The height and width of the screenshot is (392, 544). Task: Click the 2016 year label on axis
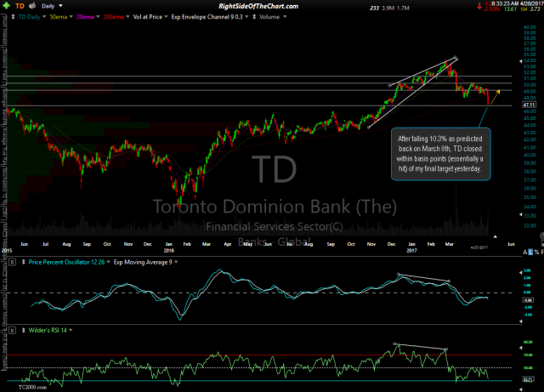tap(169, 250)
